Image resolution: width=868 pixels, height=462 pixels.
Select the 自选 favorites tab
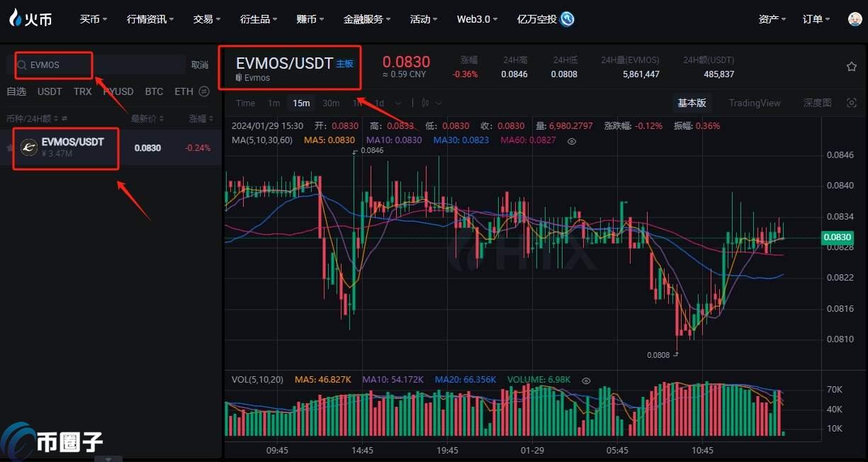pyautogui.click(x=16, y=91)
